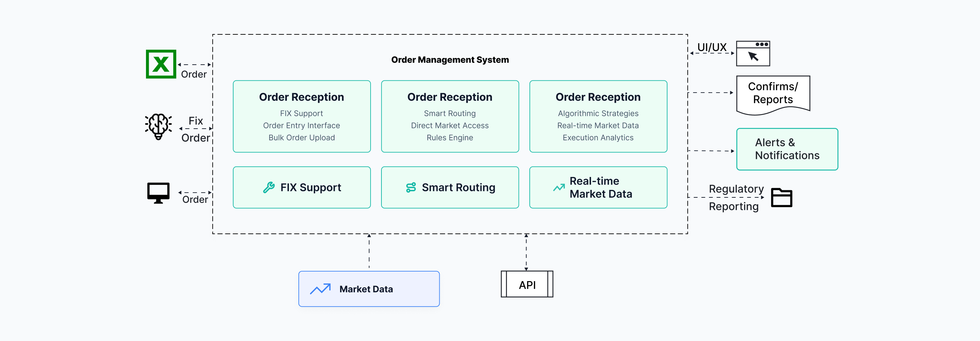
Task: Click the wrench icon beside FIX Support
Action: 269,187
